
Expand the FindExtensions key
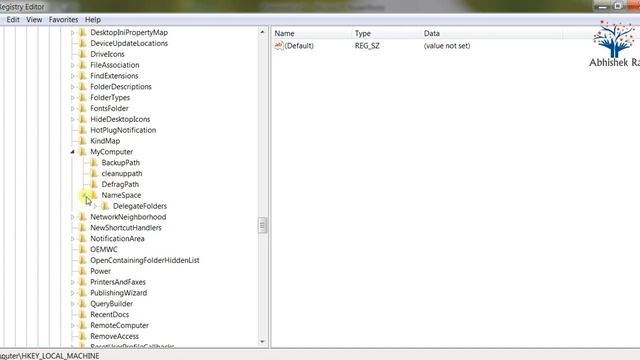[x=73, y=76]
